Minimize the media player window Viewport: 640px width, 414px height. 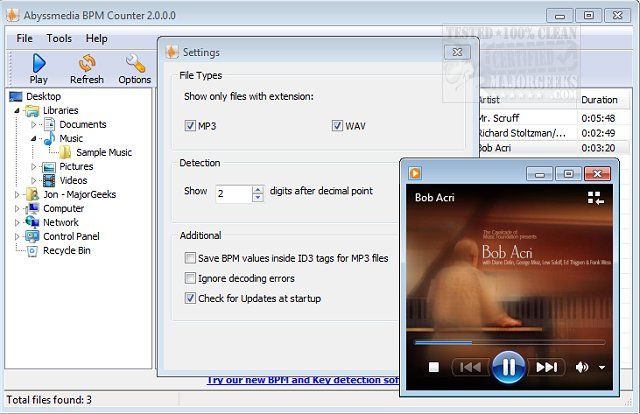click(540, 174)
